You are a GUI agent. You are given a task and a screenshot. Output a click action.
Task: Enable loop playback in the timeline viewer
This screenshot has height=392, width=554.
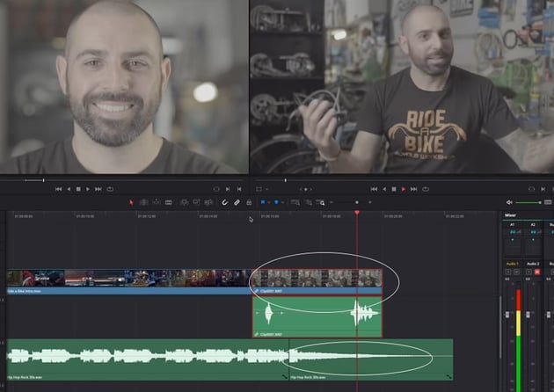point(426,188)
